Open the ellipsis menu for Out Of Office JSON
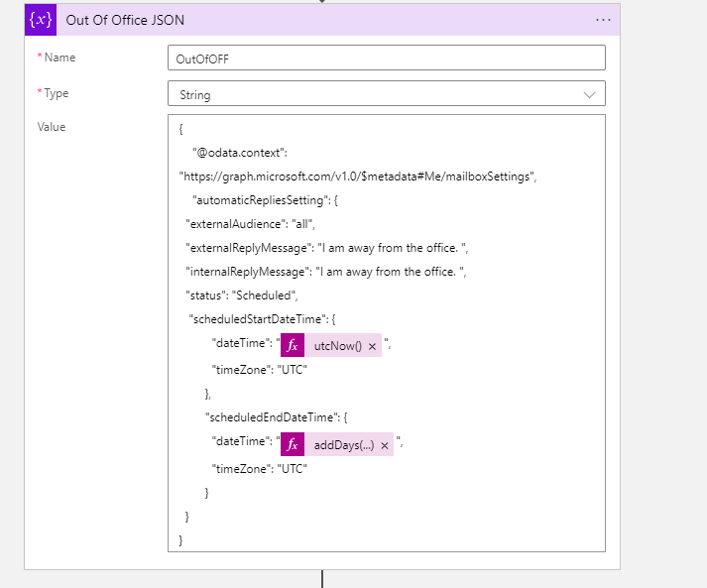 [x=603, y=20]
